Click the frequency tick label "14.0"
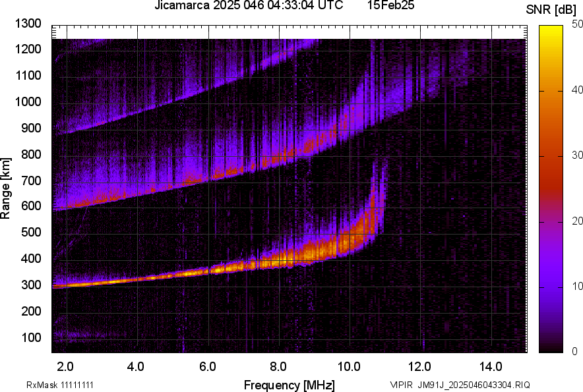Image resolution: width=583 pixels, height=392 pixels. 491,367
